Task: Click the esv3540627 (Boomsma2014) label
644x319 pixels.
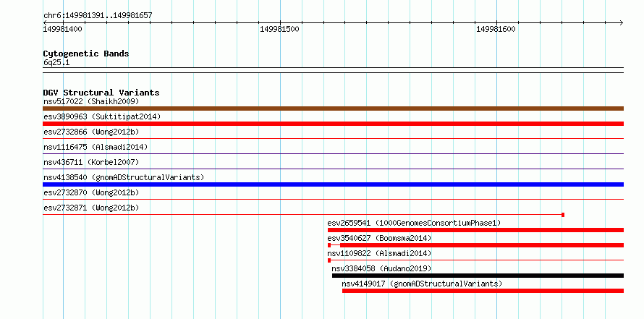Action: click(x=379, y=238)
